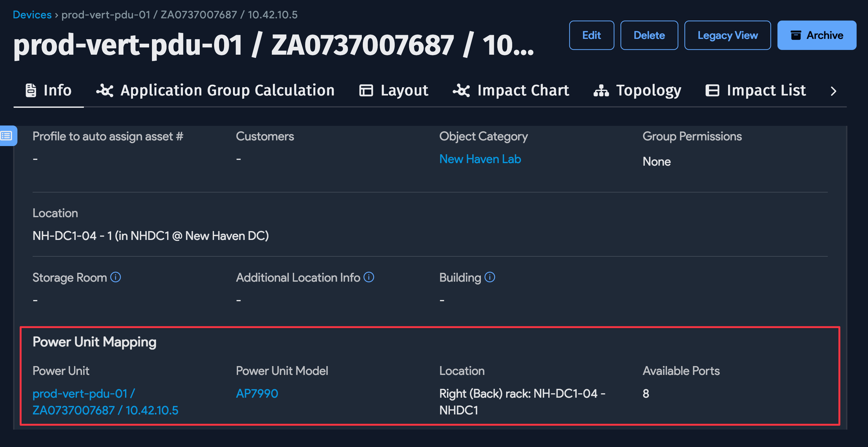This screenshot has height=447, width=868.
Task: Select the Info tab document icon
Action: pyautogui.click(x=31, y=90)
